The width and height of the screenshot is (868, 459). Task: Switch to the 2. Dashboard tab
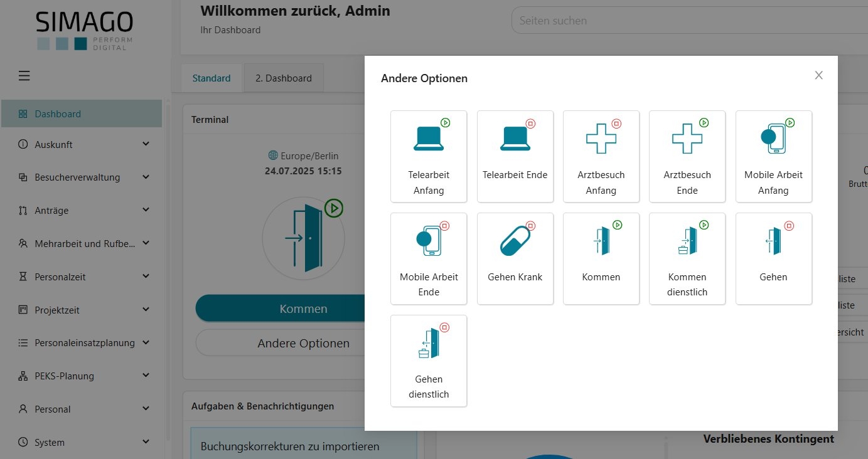click(284, 78)
